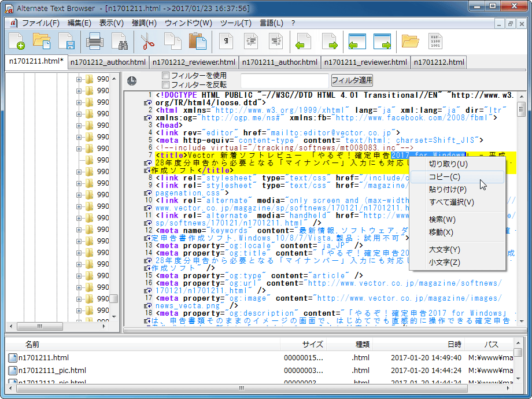
Task: Click into the filter text input field
Action: click(285, 81)
